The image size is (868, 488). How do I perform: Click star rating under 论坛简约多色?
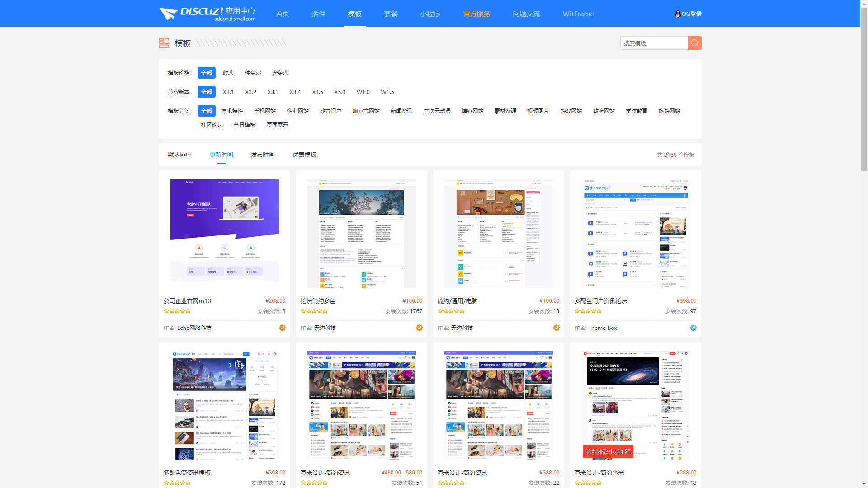tap(314, 311)
